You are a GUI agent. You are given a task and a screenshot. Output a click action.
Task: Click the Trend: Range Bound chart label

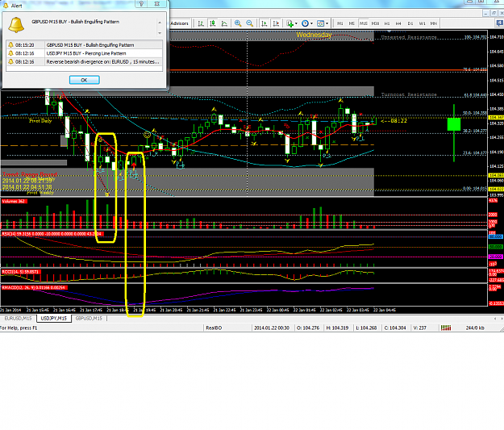click(30, 174)
